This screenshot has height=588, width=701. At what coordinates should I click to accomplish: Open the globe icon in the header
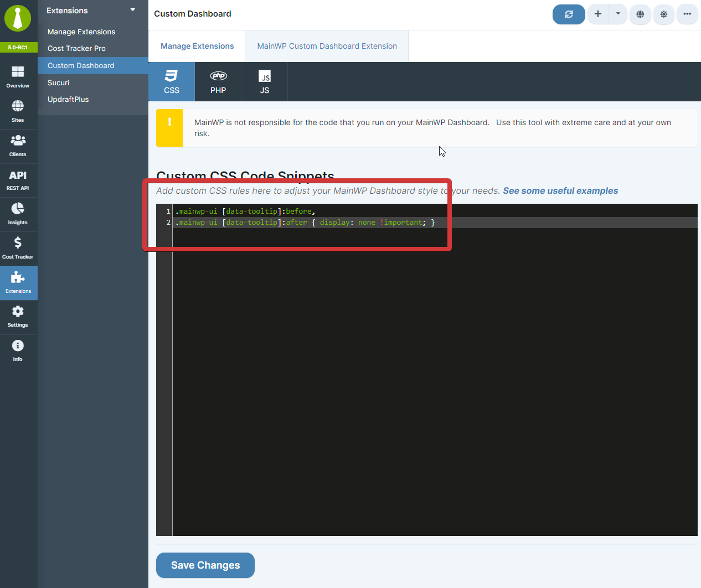[x=640, y=14]
